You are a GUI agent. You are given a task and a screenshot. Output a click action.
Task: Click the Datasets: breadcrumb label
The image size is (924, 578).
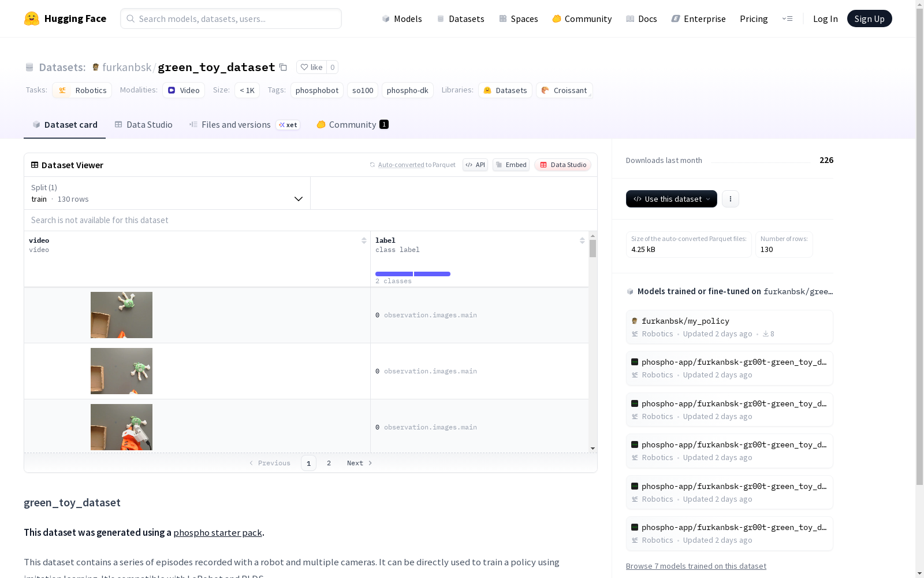[62, 67]
